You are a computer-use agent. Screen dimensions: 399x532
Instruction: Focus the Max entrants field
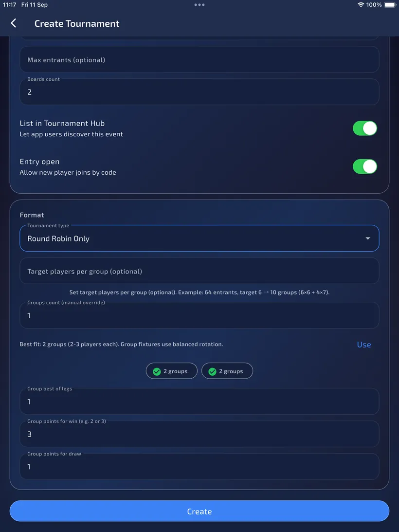click(199, 59)
